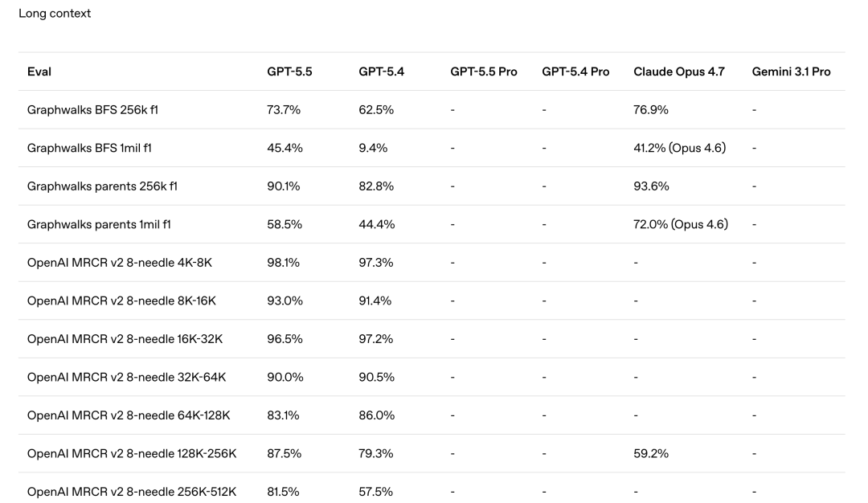Click the GPT-5.5 column header

point(289,72)
